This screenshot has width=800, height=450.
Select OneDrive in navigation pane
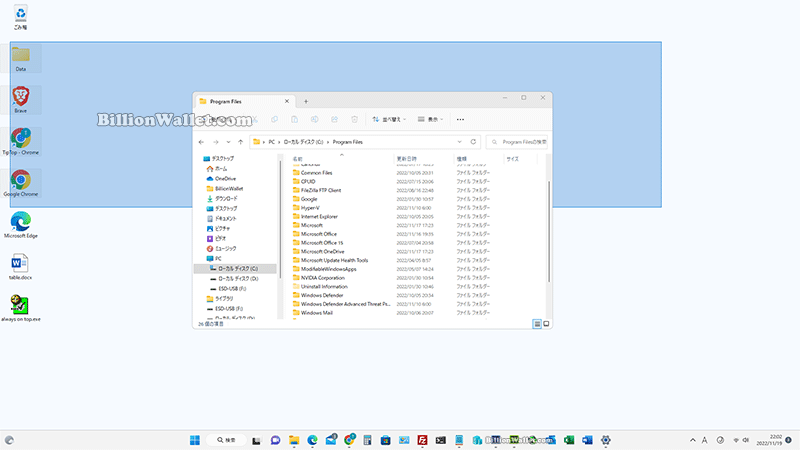point(221,179)
